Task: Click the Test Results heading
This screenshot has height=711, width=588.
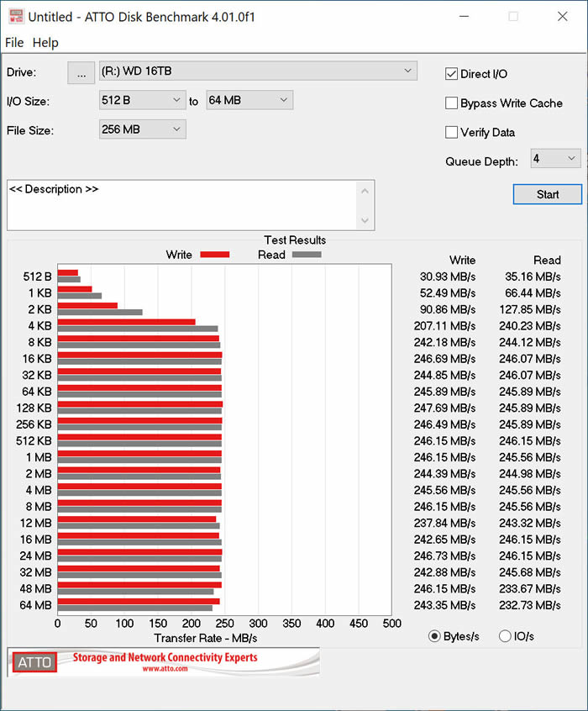Action: click(x=295, y=240)
